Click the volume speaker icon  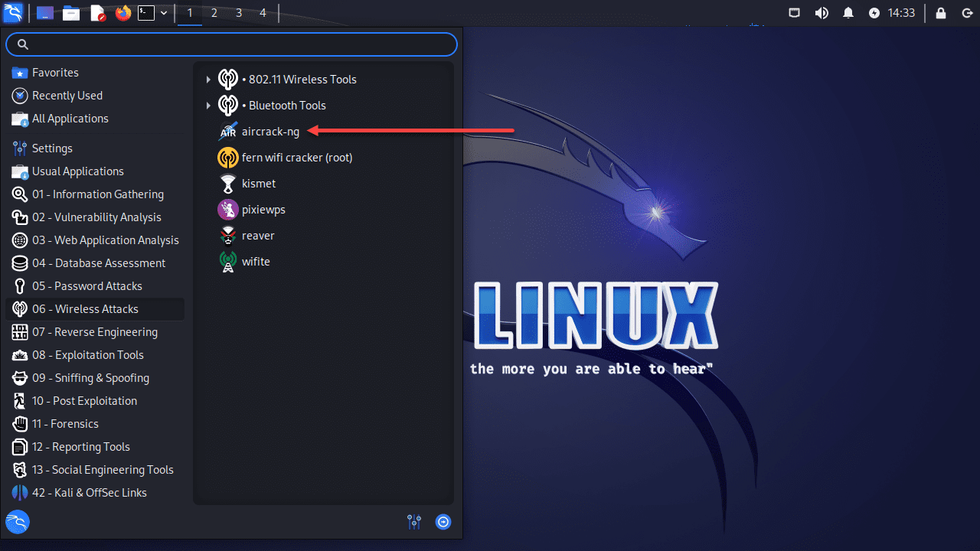[822, 13]
